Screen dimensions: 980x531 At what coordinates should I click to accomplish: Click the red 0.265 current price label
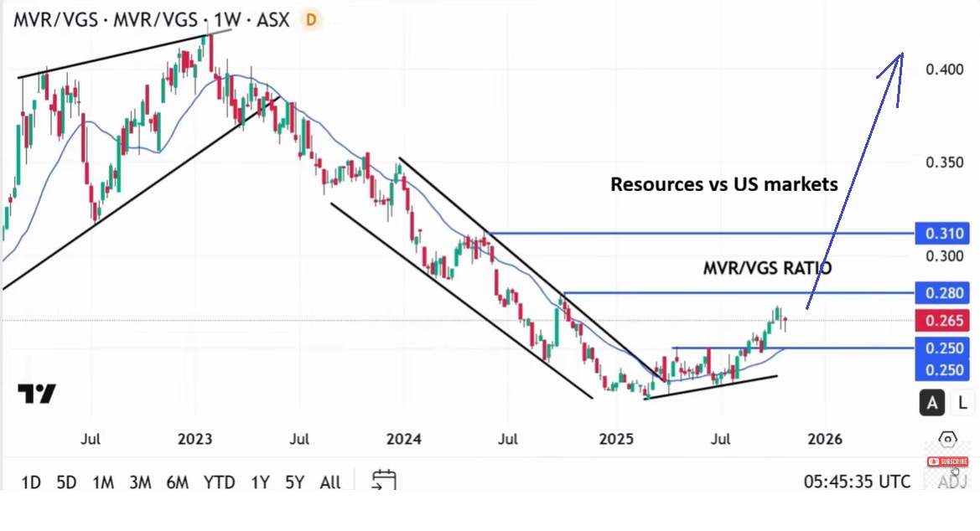[944, 321]
